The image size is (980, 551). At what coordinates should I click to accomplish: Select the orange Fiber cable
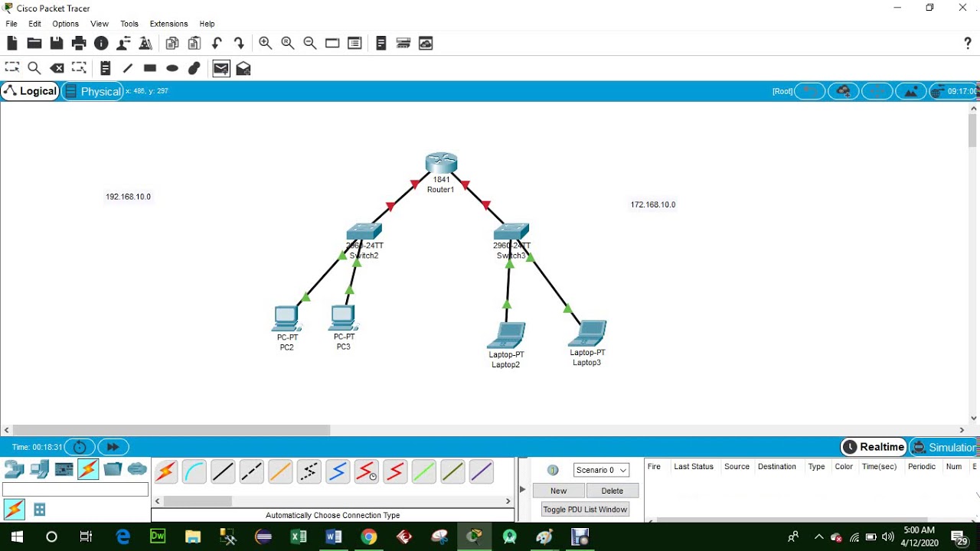pos(280,472)
